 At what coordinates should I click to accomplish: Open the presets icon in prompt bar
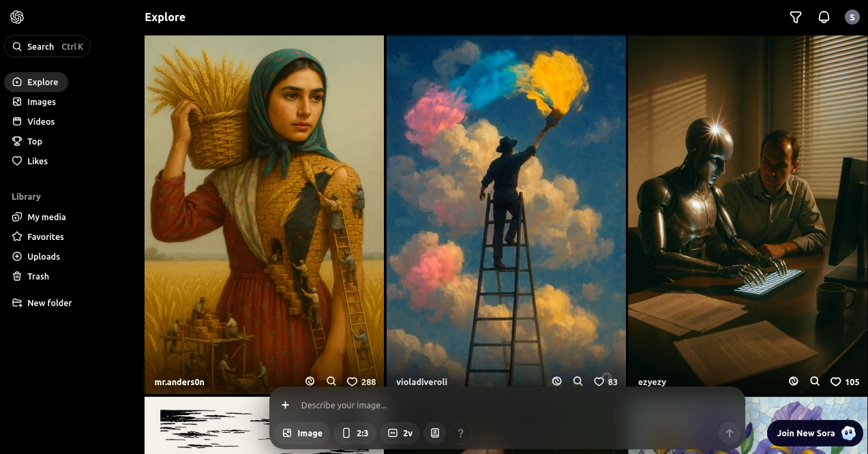click(435, 433)
